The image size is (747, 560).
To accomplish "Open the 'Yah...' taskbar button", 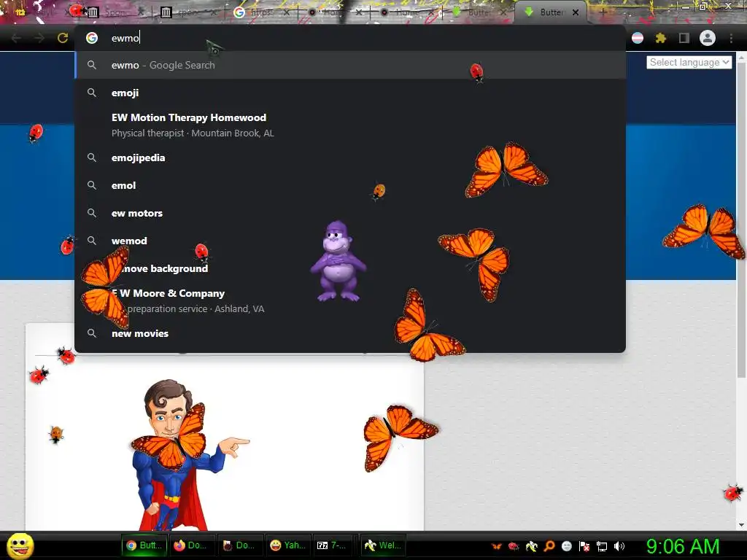I will 288,545.
